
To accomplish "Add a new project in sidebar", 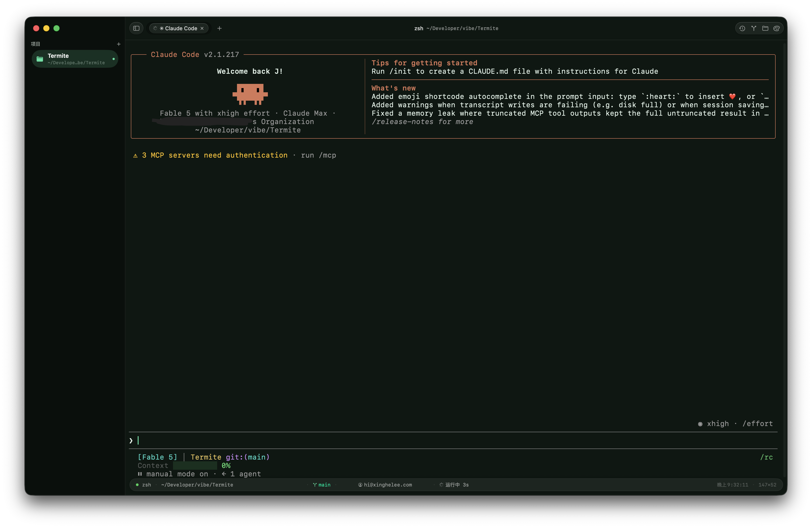I will point(119,44).
